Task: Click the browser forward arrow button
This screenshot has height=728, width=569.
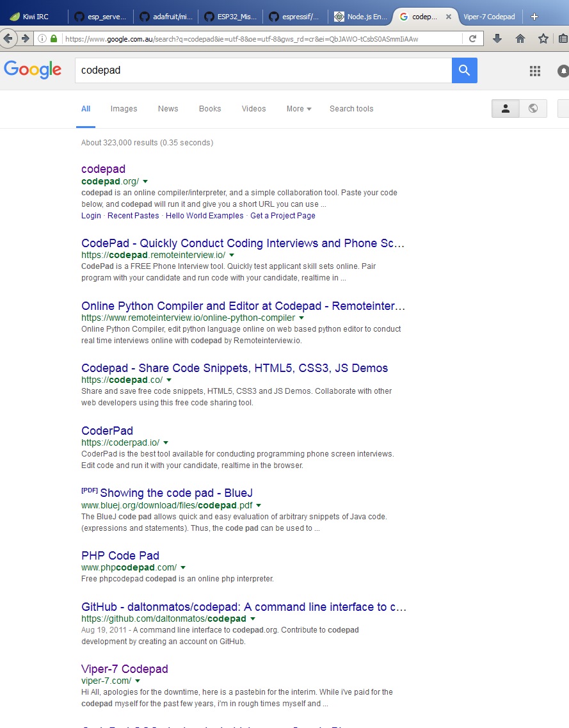Action: pyautogui.click(x=25, y=38)
